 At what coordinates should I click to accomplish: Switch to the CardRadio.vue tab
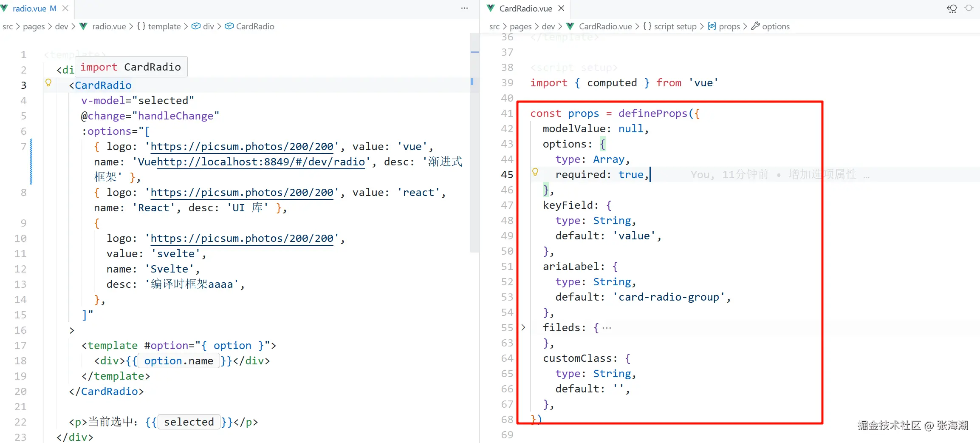tap(525, 8)
